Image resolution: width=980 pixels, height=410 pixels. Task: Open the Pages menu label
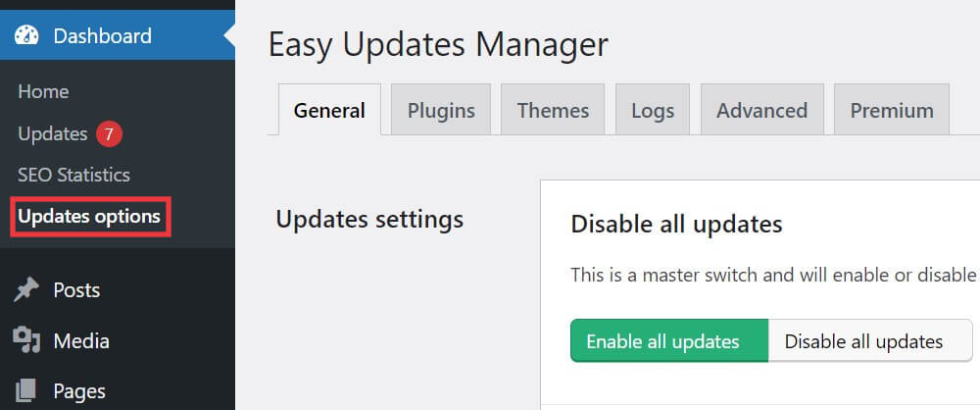[x=79, y=391]
